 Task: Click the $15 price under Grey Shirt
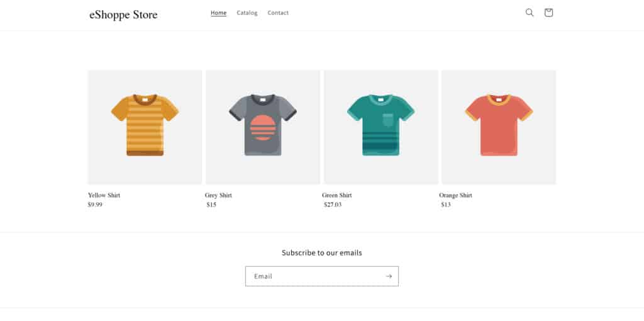211,205
